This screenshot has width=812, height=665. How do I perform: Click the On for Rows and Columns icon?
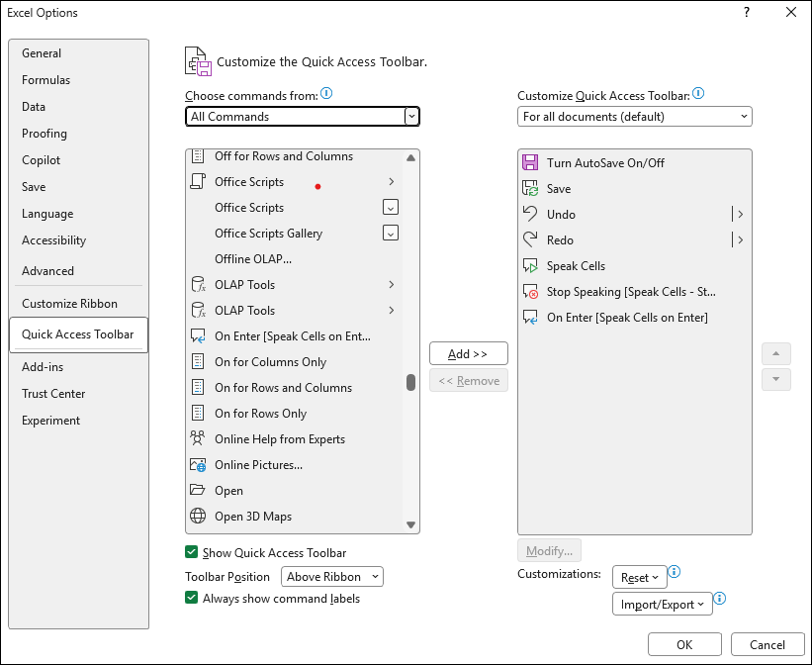197,388
